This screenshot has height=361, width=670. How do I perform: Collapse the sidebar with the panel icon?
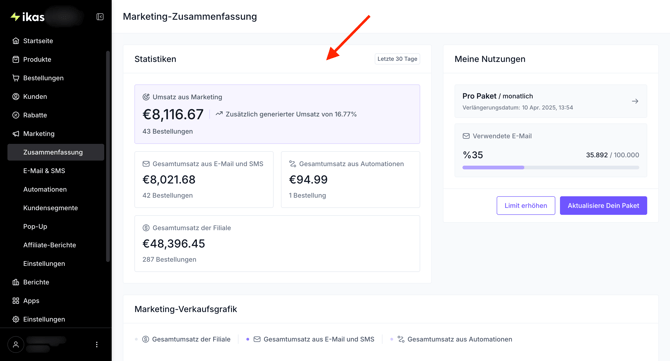pos(100,17)
